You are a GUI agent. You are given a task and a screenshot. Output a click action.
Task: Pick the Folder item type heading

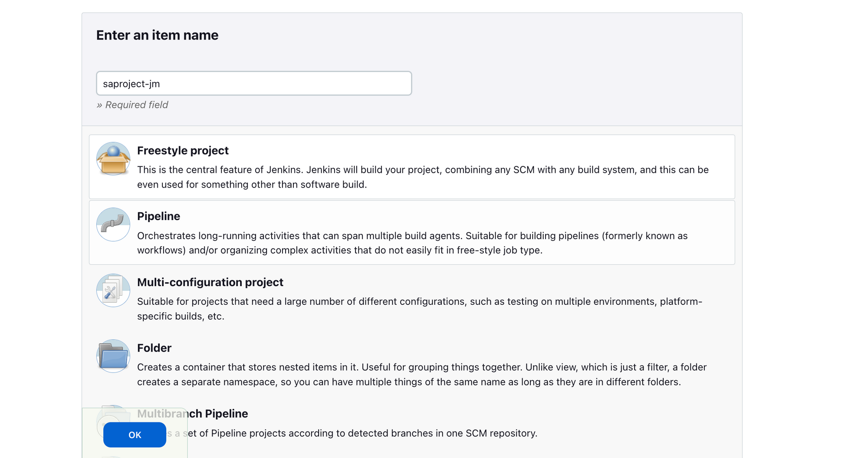point(154,348)
